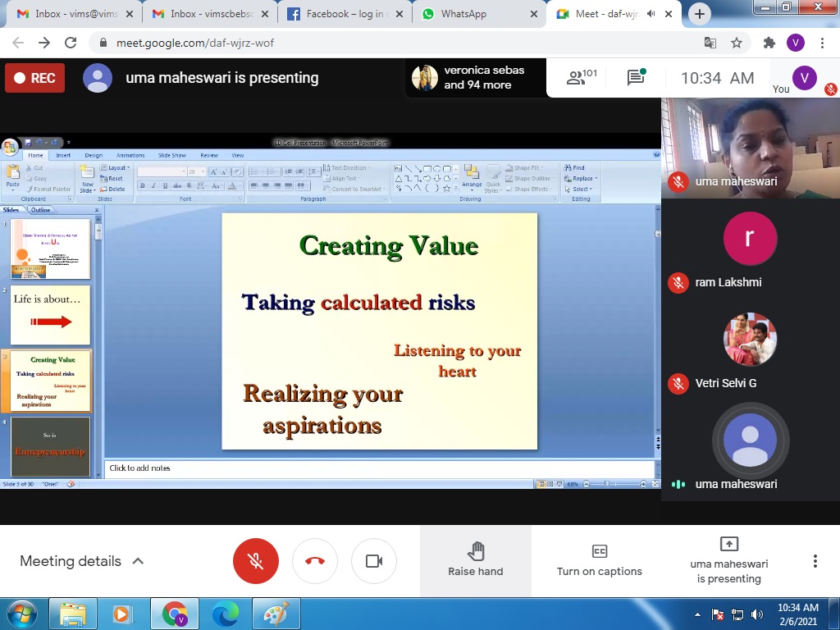Open File Explorer from taskbar
Viewport: 840px width, 630px height.
point(73,614)
